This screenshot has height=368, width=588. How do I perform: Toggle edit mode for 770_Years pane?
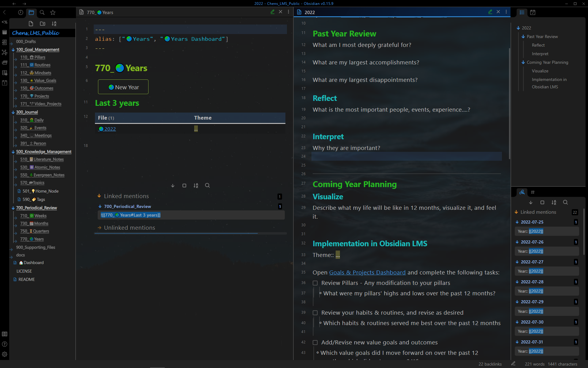pyautogui.click(x=273, y=12)
